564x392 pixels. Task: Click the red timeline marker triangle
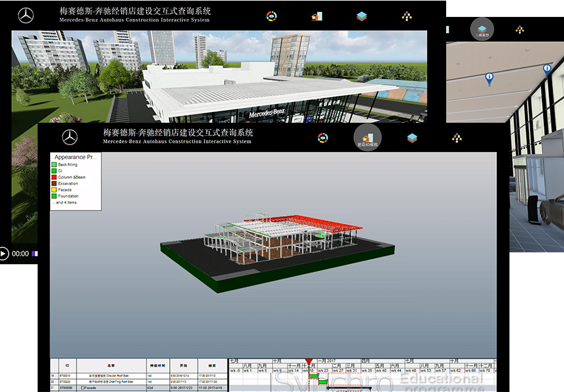(308, 361)
